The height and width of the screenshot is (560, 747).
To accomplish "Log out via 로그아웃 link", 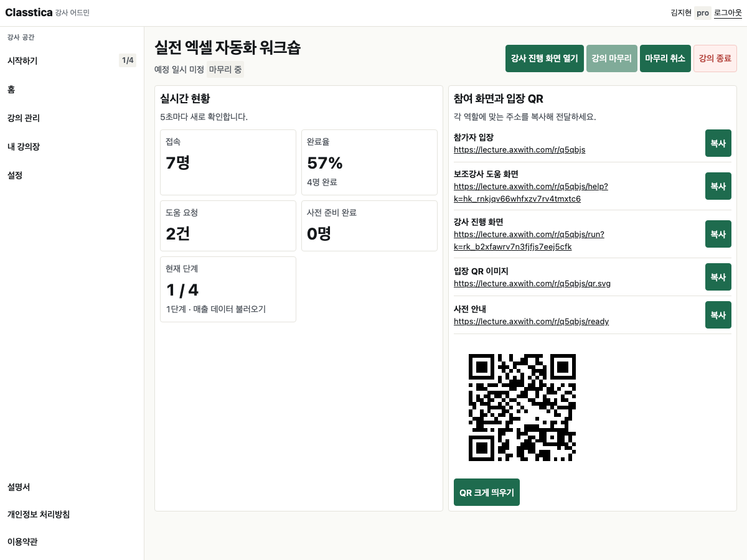I will coord(728,12).
